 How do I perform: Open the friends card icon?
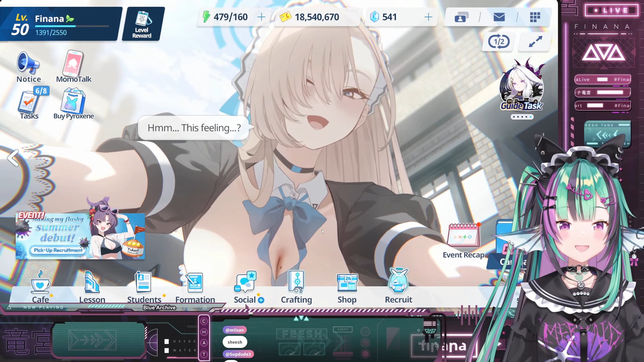click(461, 17)
